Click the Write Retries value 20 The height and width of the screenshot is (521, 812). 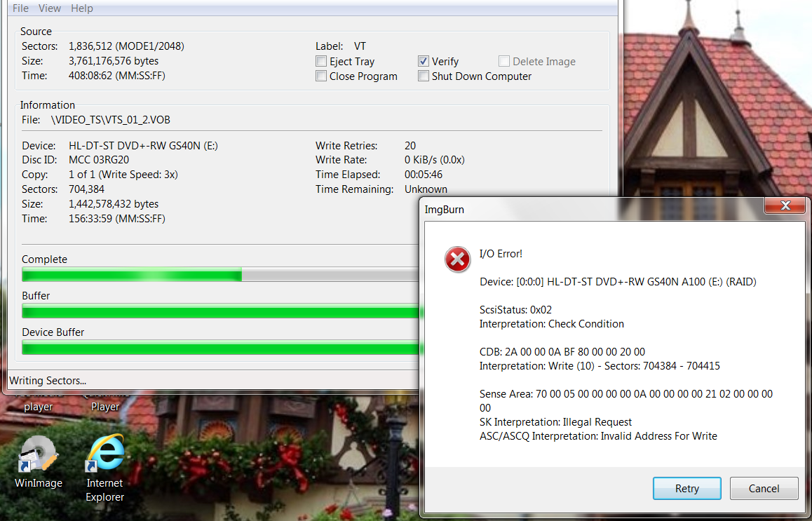pyautogui.click(x=410, y=146)
